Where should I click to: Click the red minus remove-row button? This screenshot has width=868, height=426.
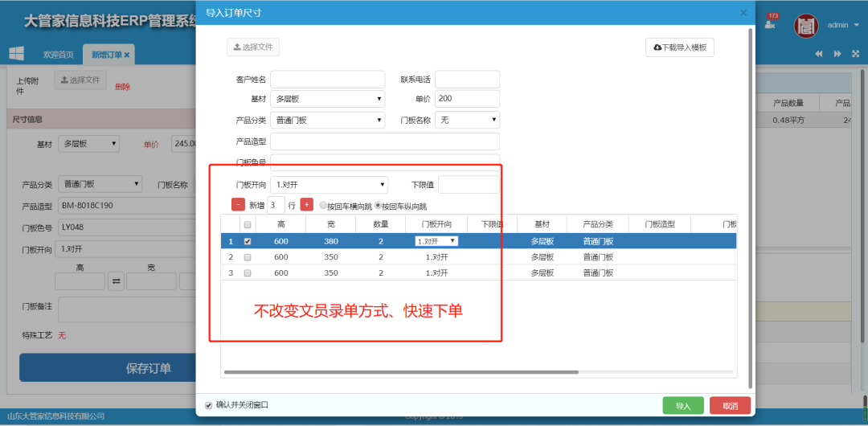pyautogui.click(x=239, y=205)
